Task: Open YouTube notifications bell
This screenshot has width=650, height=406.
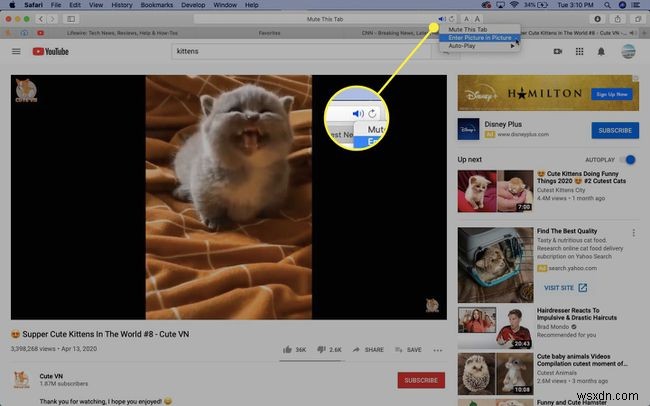Action: [x=601, y=51]
